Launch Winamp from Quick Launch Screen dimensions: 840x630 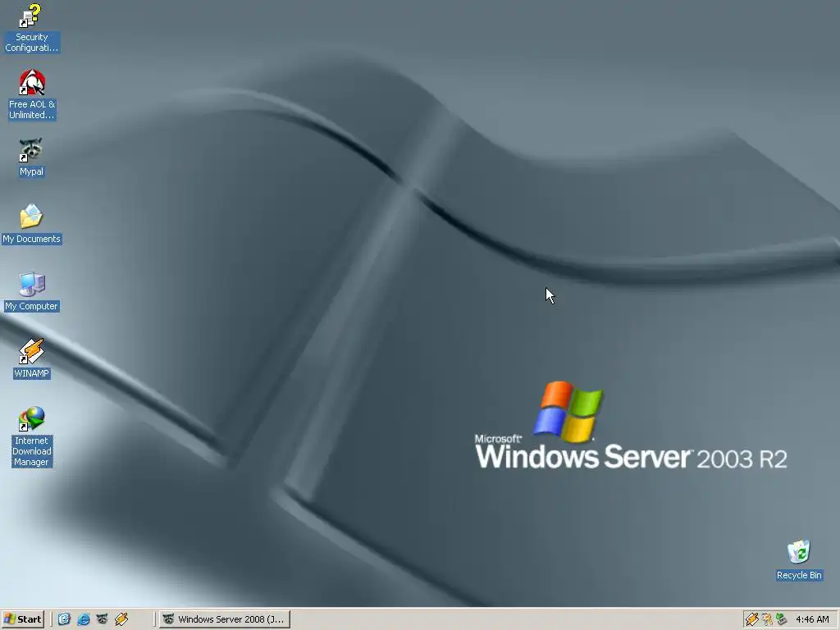(121, 619)
